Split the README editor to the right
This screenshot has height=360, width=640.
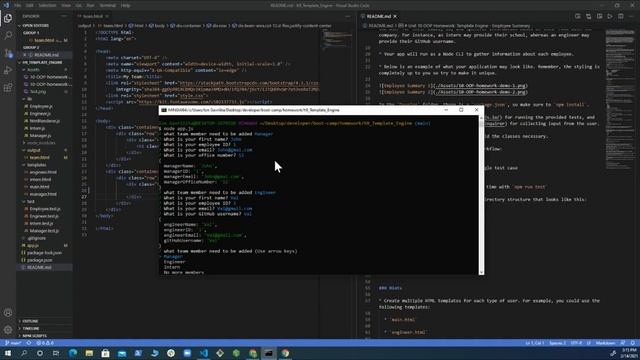pos(621,16)
